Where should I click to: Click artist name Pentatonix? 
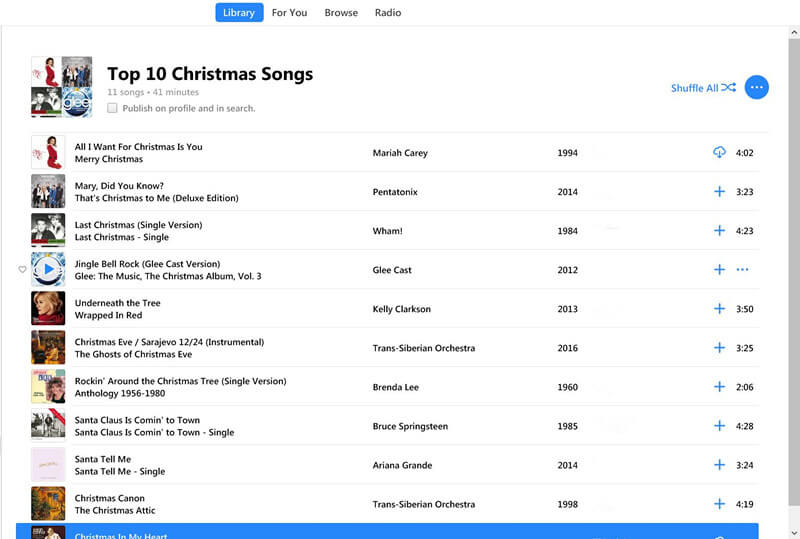(x=395, y=192)
